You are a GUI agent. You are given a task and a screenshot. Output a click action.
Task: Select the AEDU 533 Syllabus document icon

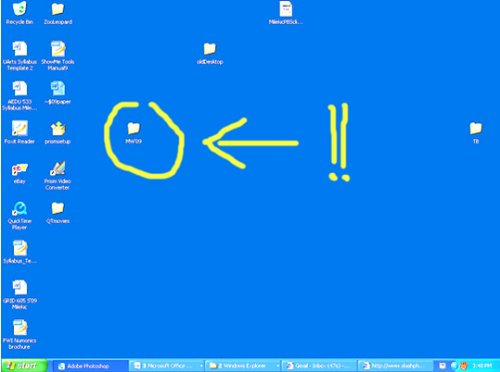[19, 89]
